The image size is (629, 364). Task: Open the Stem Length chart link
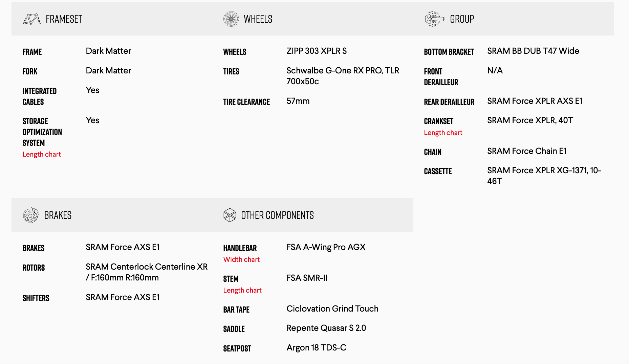(242, 290)
